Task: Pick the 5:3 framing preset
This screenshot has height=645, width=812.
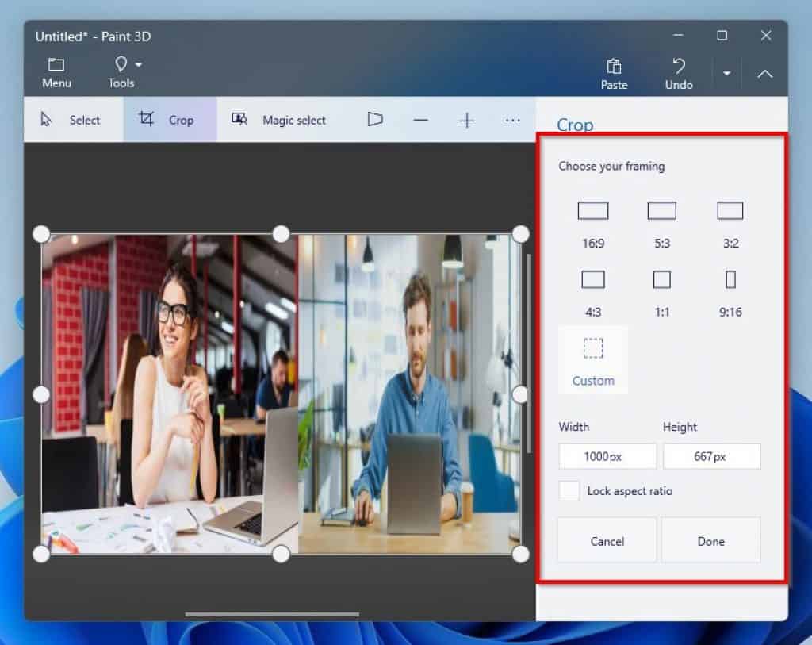Action: coord(662,225)
